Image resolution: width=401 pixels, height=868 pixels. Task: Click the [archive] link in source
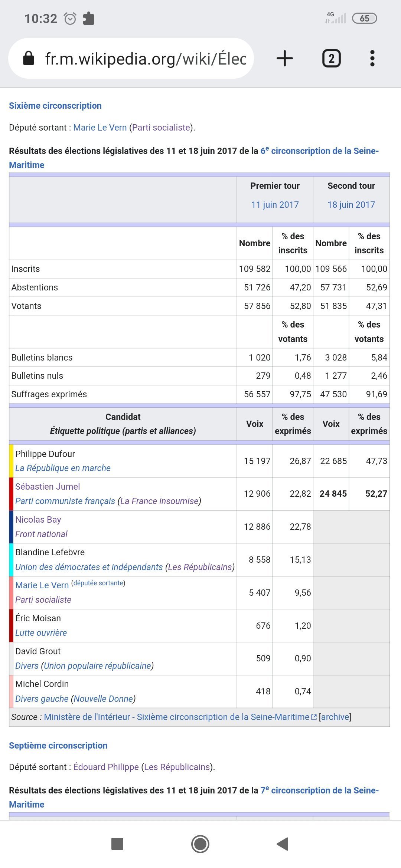(335, 717)
